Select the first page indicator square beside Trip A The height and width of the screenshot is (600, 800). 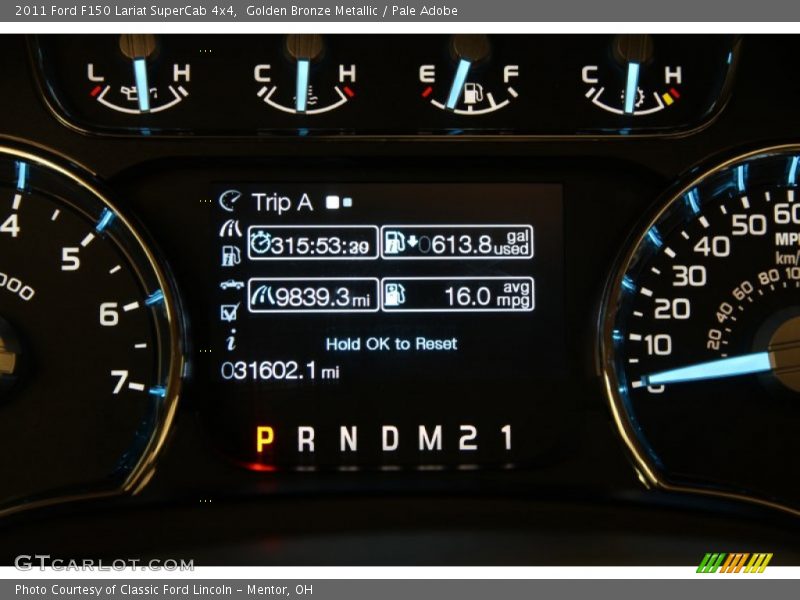point(333,200)
